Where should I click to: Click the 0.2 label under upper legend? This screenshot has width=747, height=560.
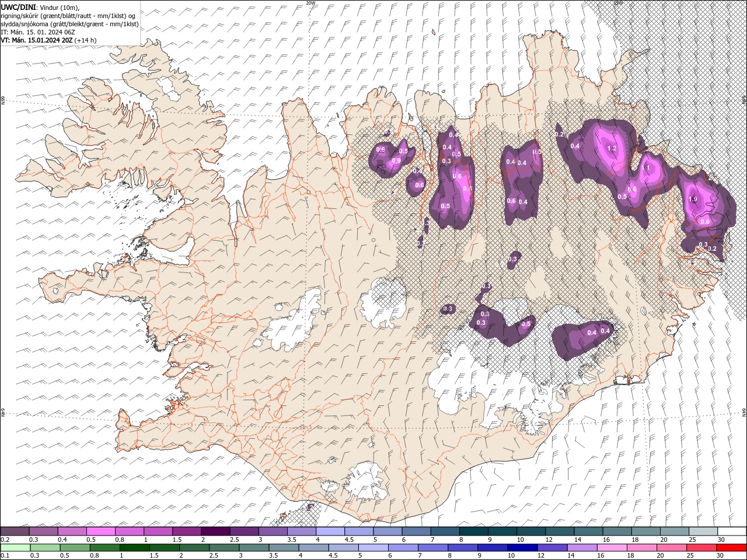pos(4,540)
